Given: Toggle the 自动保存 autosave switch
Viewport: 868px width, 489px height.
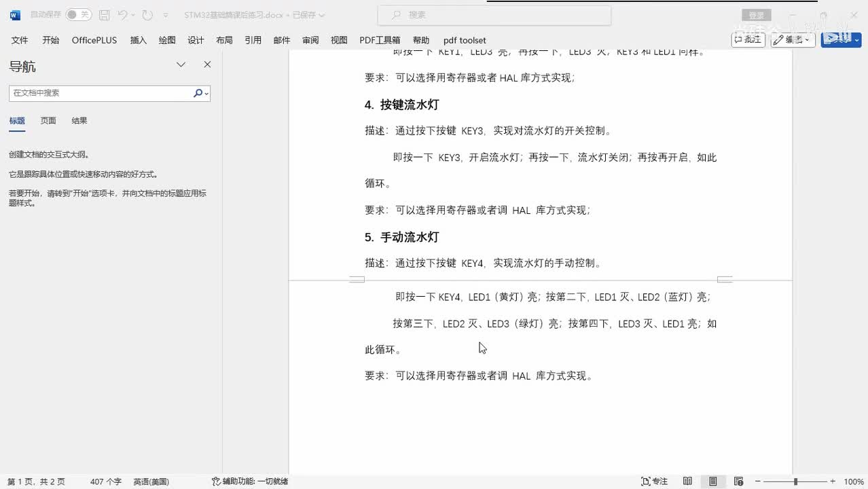Looking at the screenshot, I should point(78,14).
